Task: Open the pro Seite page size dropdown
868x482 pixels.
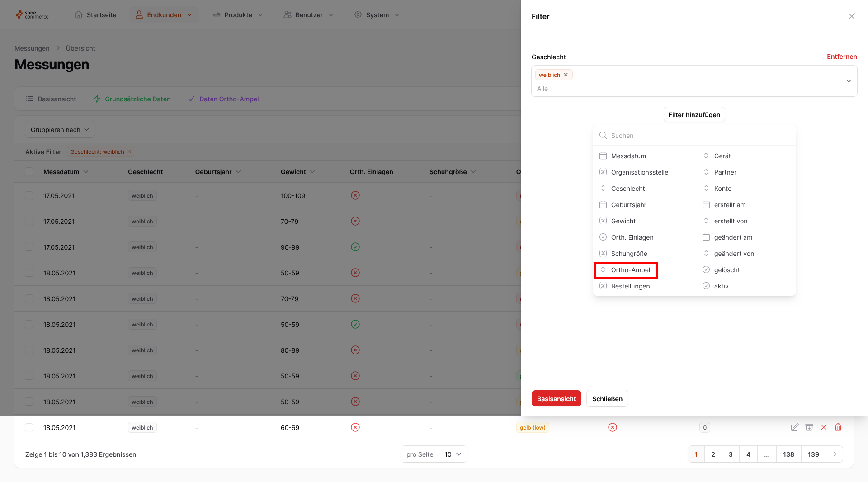Action: pyautogui.click(x=453, y=454)
